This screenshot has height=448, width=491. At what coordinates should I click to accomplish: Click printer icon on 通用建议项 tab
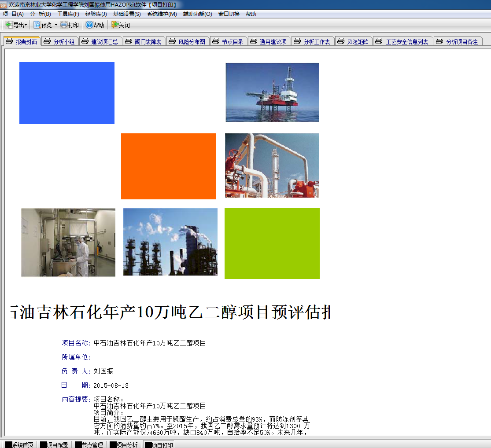[254, 41]
